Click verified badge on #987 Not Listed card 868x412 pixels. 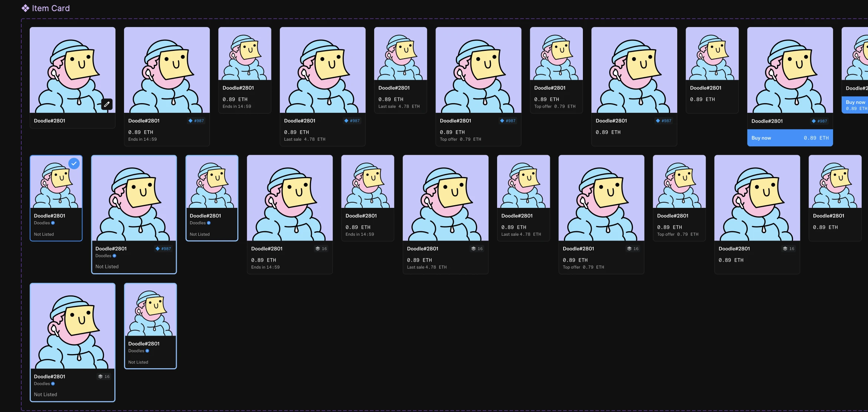pyautogui.click(x=114, y=256)
